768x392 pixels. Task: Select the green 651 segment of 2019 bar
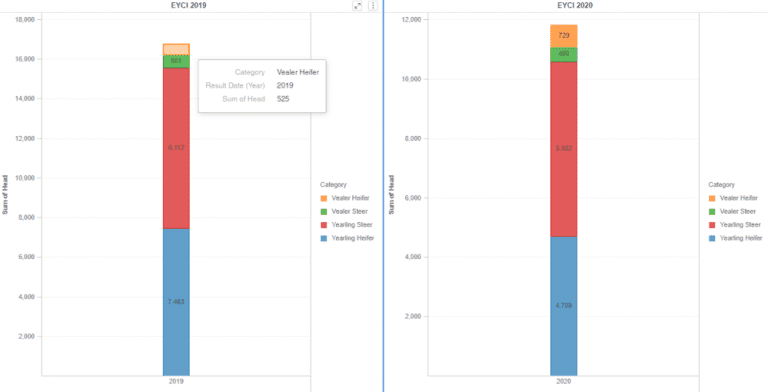(176, 61)
